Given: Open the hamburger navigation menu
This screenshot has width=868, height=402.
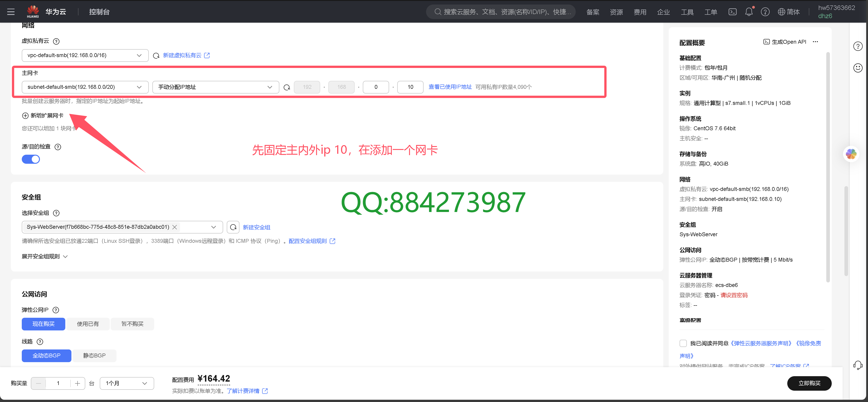Looking at the screenshot, I should pos(11,12).
